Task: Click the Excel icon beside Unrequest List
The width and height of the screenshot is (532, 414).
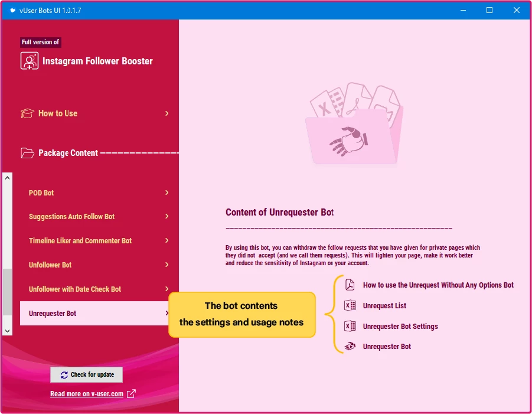Action: [x=350, y=305]
